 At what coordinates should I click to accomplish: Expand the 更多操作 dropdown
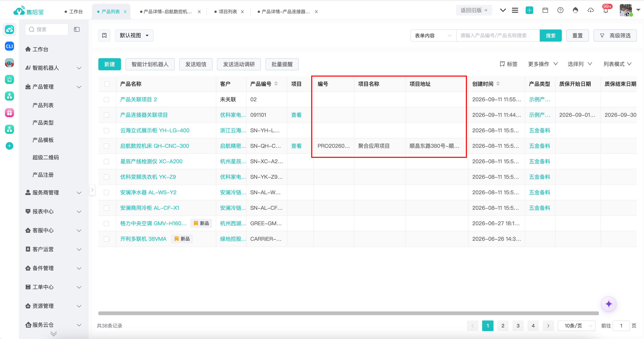[x=543, y=64]
